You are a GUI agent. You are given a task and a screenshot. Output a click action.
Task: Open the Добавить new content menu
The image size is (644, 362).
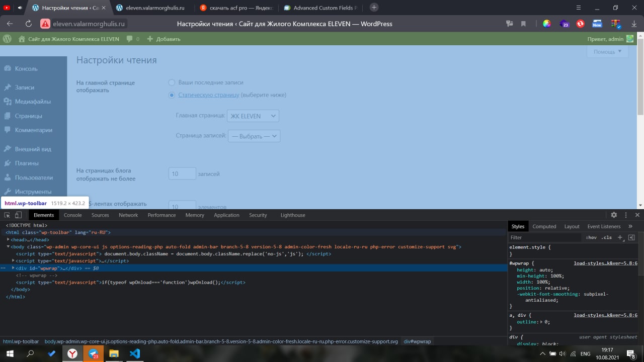click(164, 39)
